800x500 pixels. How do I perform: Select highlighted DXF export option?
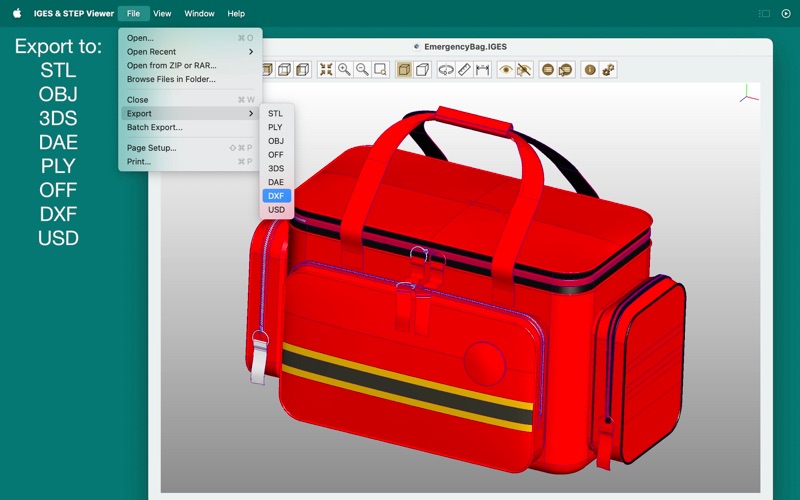click(x=277, y=196)
